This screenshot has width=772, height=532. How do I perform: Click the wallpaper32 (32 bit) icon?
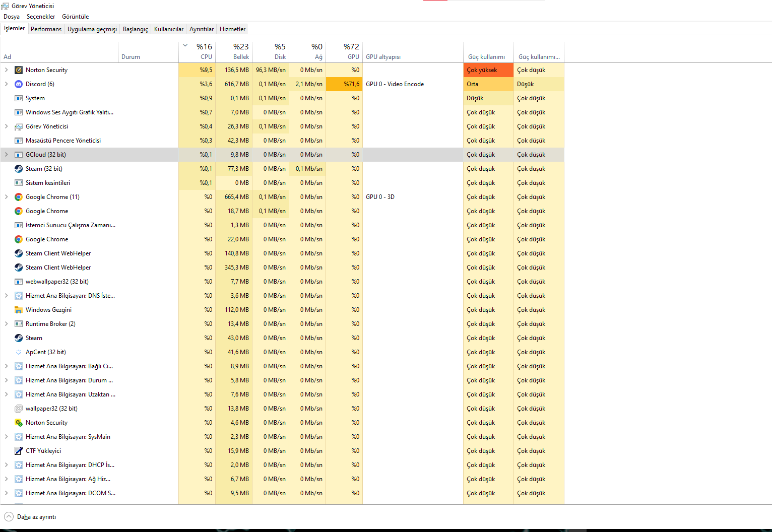(x=19, y=409)
